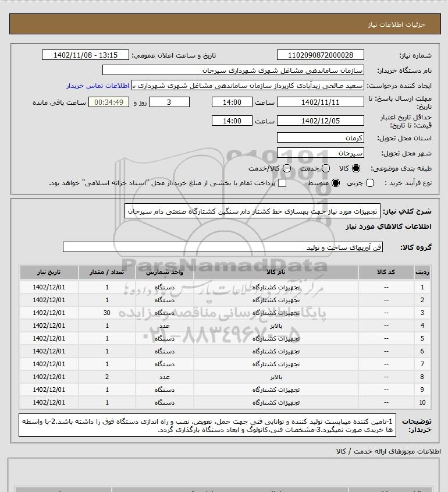Click row number 10 cell
The width and height of the screenshot is (448, 492).
point(422,402)
